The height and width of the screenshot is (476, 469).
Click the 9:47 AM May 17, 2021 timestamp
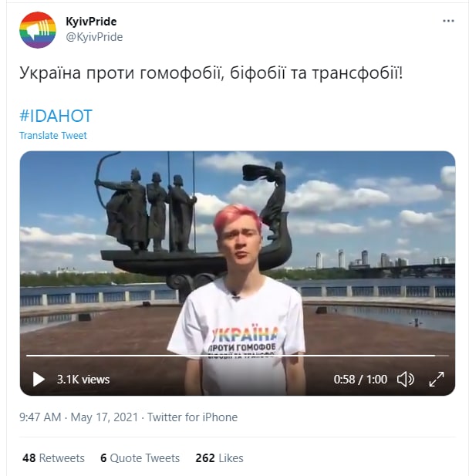click(x=79, y=417)
